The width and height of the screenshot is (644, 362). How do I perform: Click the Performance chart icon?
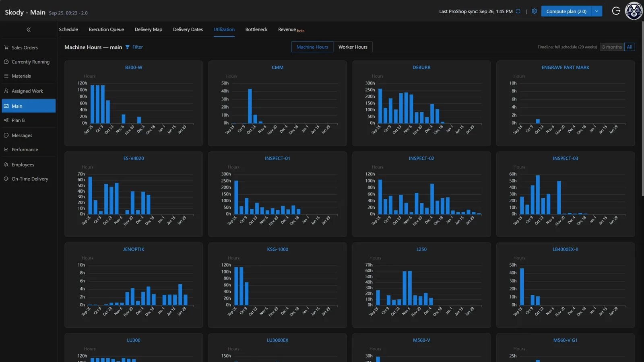click(x=6, y=150)
